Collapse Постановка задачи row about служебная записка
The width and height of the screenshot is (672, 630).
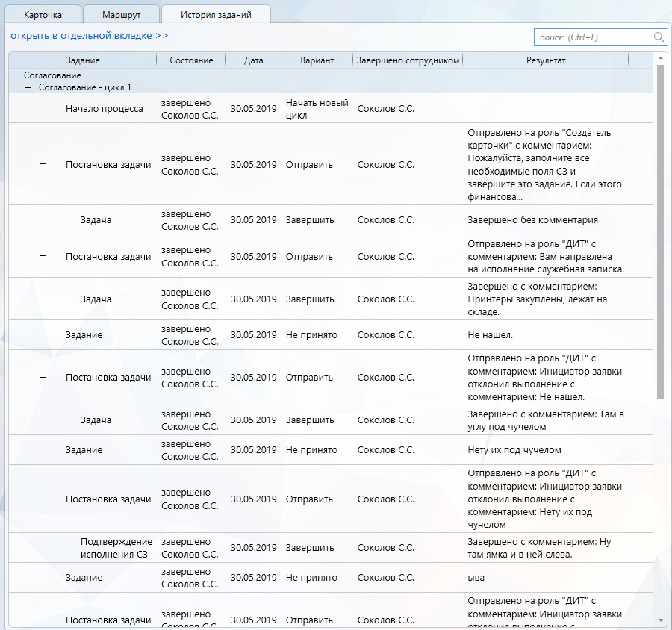pyautogui.click(x=43, y=256)
